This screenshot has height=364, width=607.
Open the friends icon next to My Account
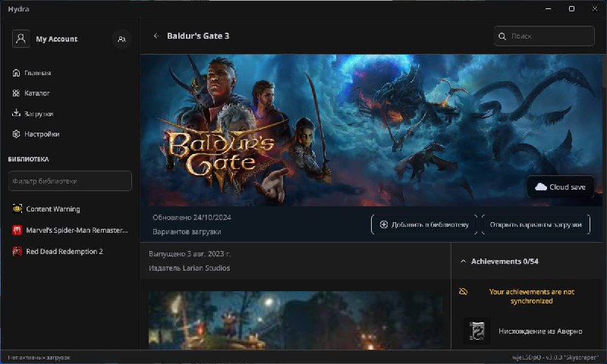point(121,39)
